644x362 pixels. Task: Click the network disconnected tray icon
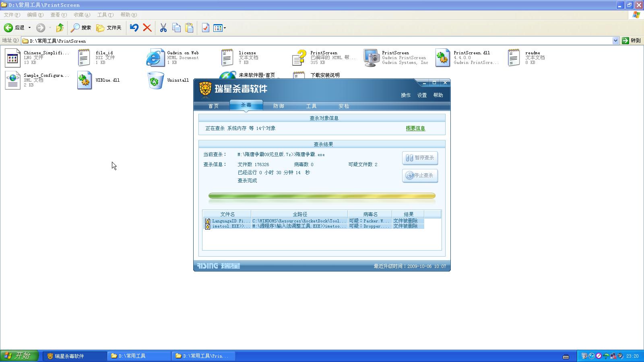(613, 356)
